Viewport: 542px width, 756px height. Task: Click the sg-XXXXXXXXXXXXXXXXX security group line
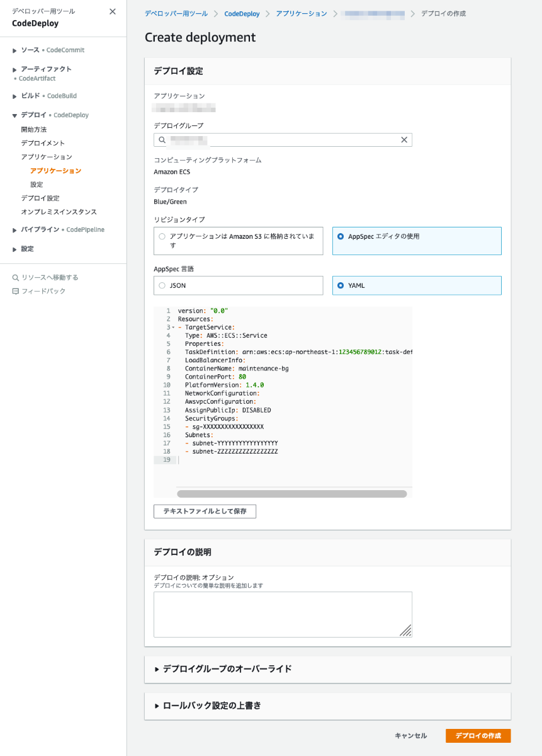(x=224, y=427)
